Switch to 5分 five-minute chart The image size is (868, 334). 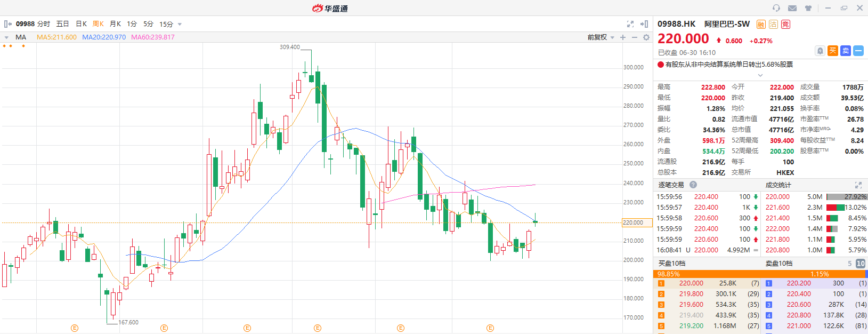click(149, 24)
